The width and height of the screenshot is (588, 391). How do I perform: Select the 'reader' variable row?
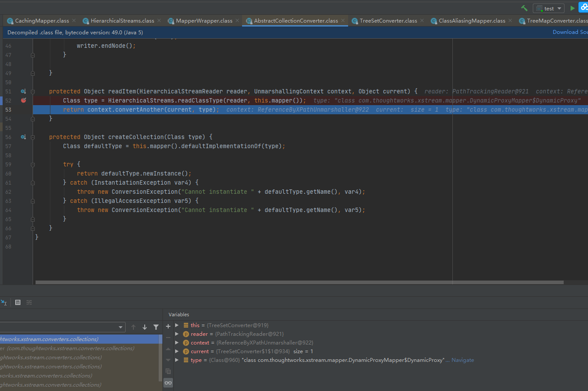[381, 334]
